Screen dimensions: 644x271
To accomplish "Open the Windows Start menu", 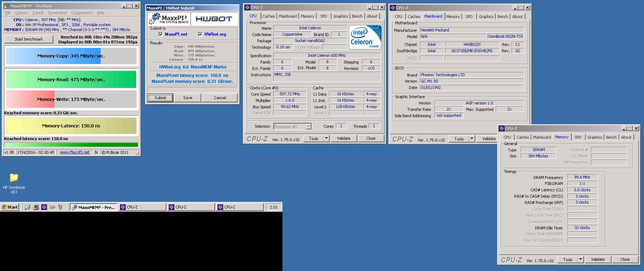I will [10, 207].
